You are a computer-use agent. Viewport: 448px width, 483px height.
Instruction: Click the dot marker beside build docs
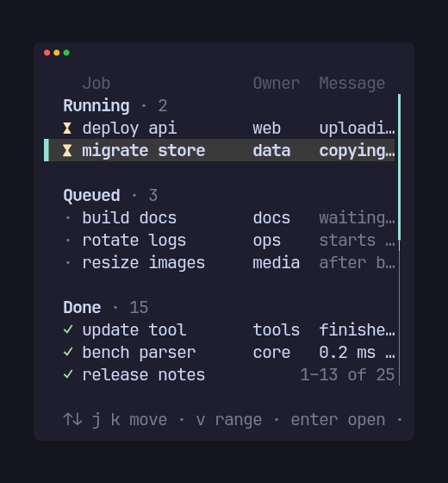coord(68,218)
